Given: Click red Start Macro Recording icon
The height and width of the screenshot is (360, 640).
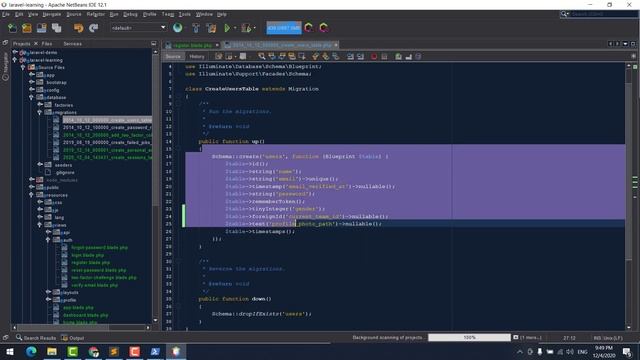Looking at the screenshot, I should (374, 56).
